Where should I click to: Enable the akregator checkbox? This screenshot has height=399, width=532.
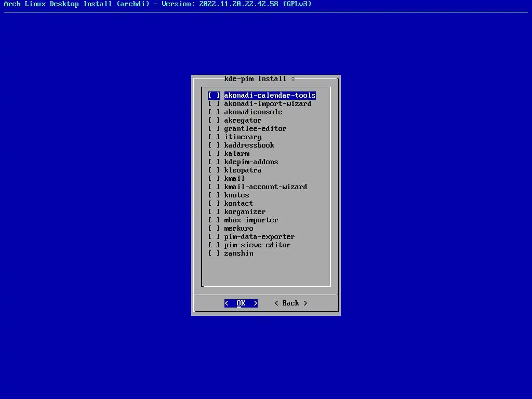click(214, 121)
